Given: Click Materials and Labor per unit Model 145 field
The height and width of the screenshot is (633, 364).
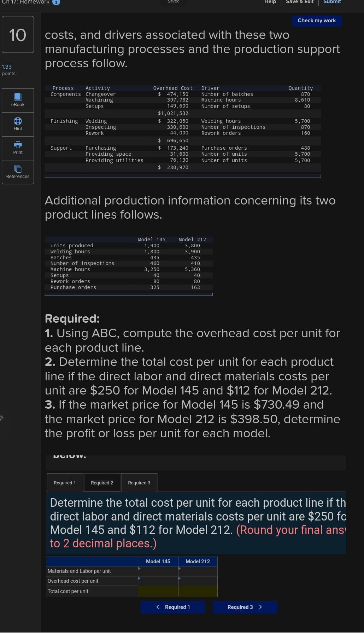Looking at the screenshot, I should (158, 571).
